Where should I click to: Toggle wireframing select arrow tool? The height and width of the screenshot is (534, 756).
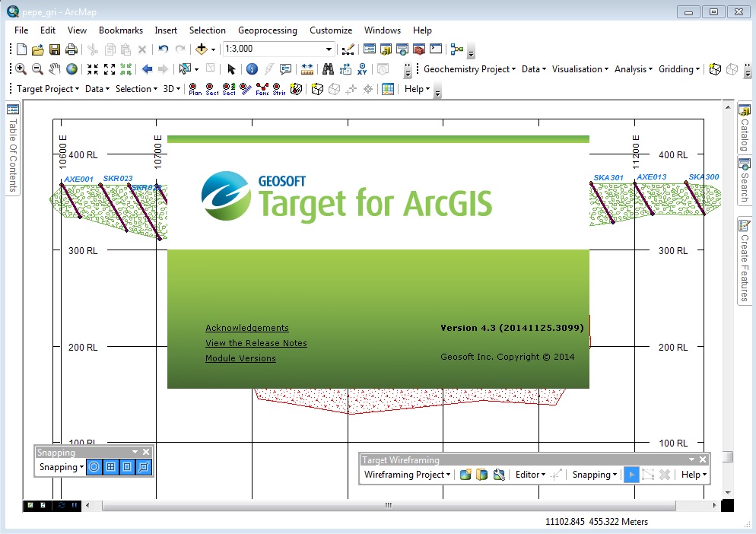click(x=631, y=475)
